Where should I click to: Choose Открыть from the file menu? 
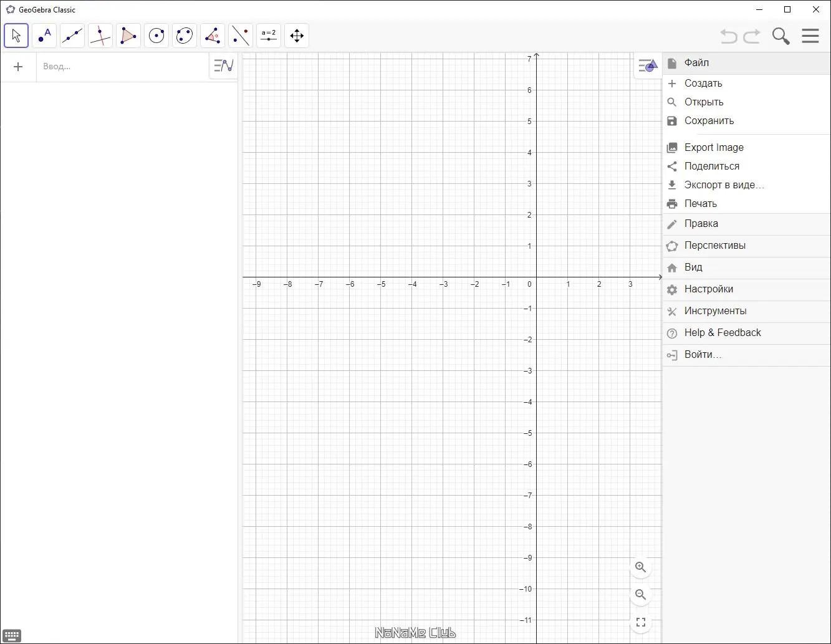[747, 102]
